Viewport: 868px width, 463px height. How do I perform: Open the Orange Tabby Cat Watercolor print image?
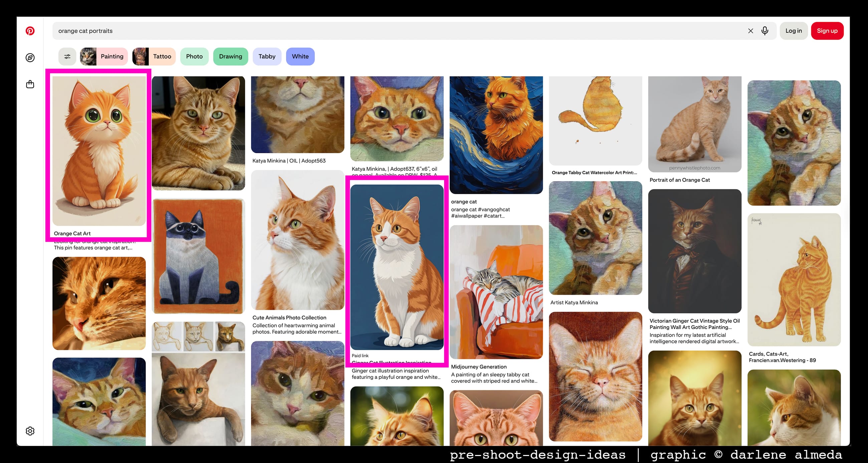pos(595,121)
